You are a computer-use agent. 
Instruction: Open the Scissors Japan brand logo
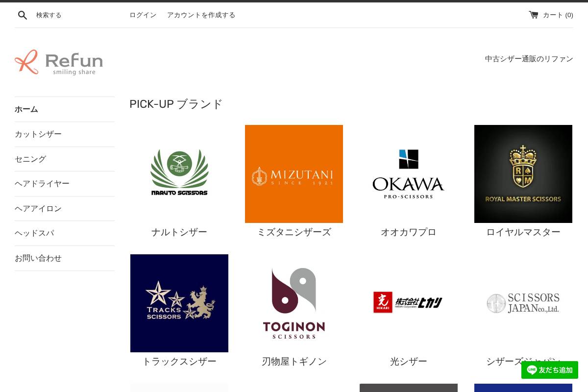(523, 303)
